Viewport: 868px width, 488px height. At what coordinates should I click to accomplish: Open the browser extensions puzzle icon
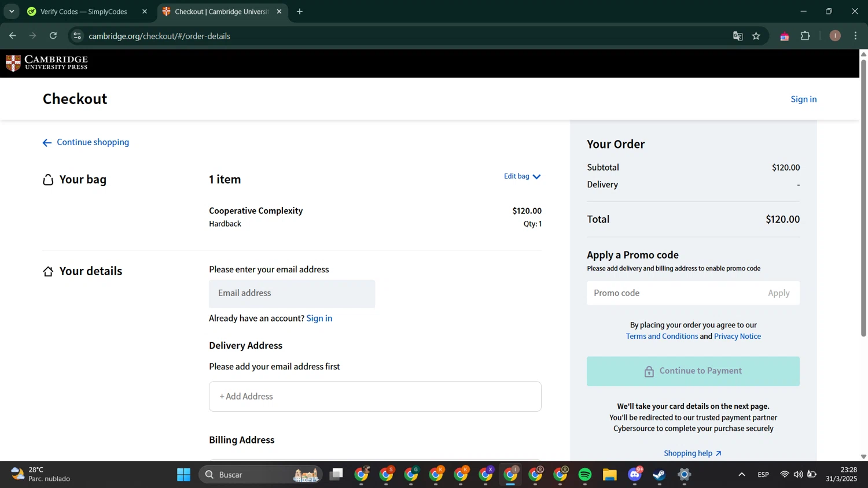pos(805,36)
